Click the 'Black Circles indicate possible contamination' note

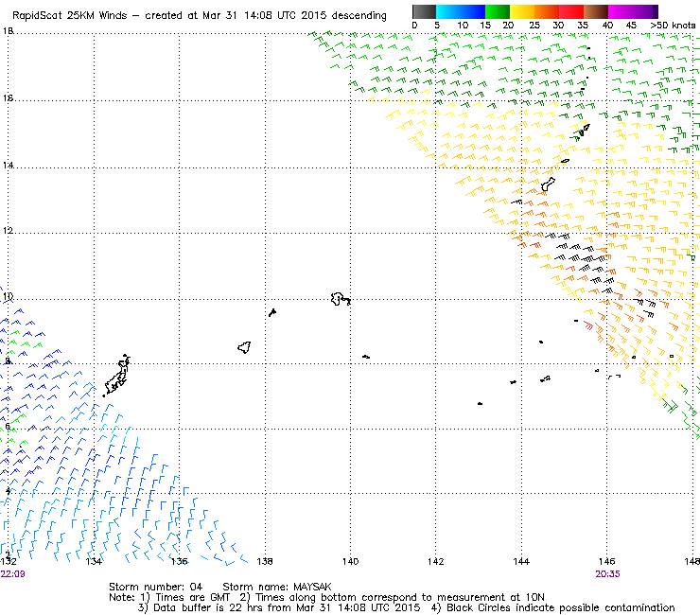tap(561, 607)
